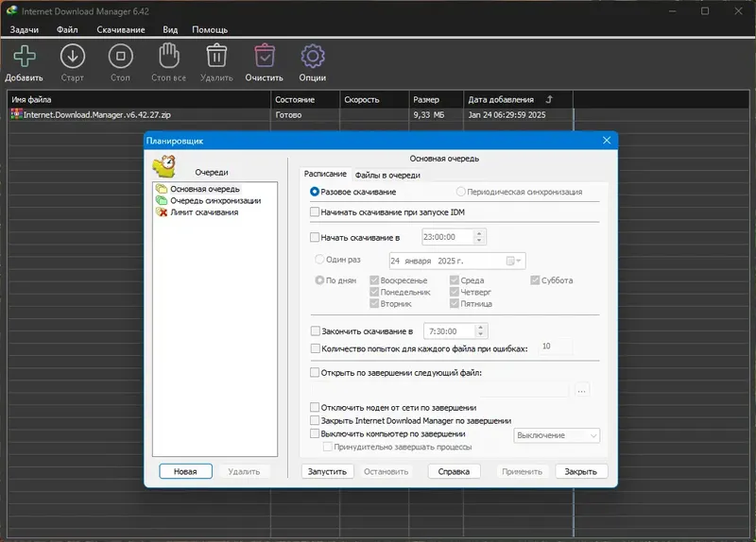Screen dimensions: 756x542
Task: Click the Лимит скачивания red X icon
Action: tap(162, 212)
